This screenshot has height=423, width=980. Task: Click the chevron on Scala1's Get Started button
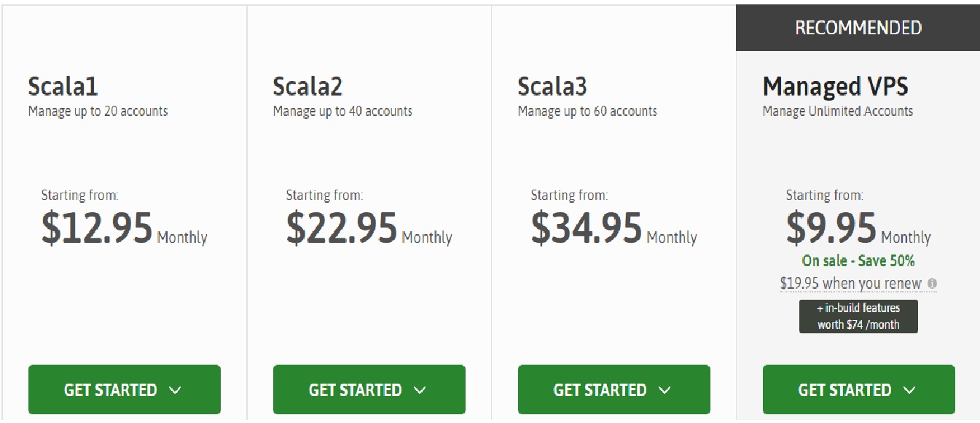pyautogui.click(x=175, y=390)
